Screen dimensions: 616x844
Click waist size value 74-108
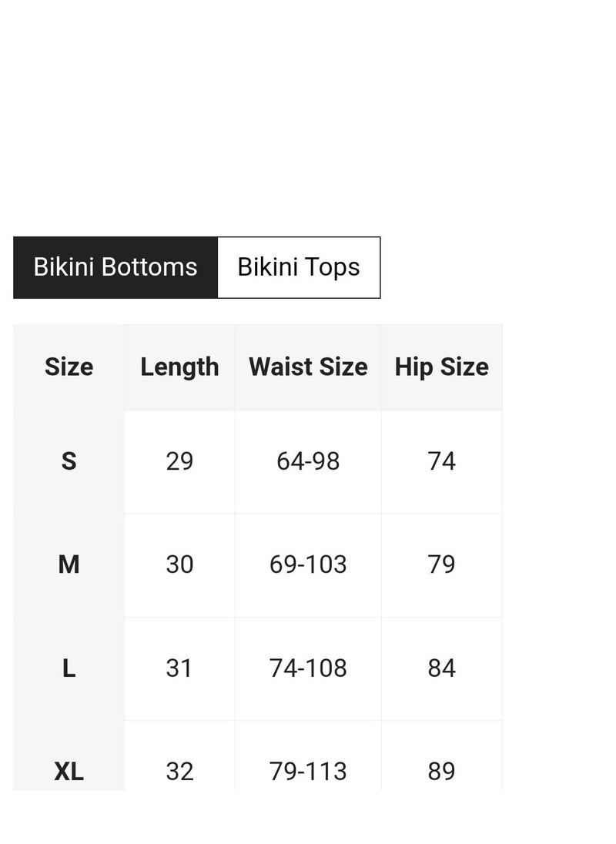pyautogui.click(x=308, y=668)
